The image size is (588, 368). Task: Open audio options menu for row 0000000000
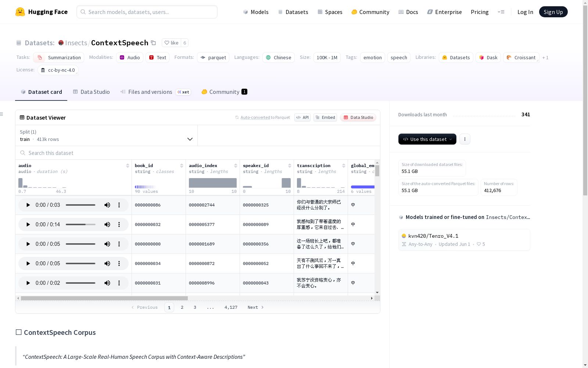point(119,244)
